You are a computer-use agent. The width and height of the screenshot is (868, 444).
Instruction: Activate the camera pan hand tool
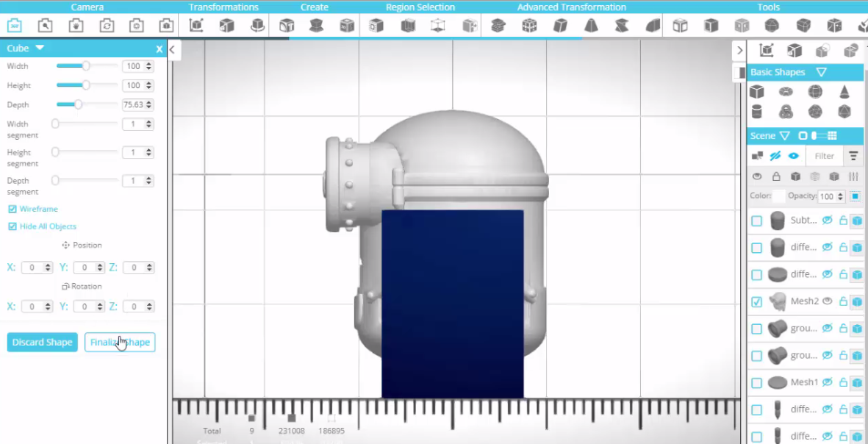click(76, 26)
